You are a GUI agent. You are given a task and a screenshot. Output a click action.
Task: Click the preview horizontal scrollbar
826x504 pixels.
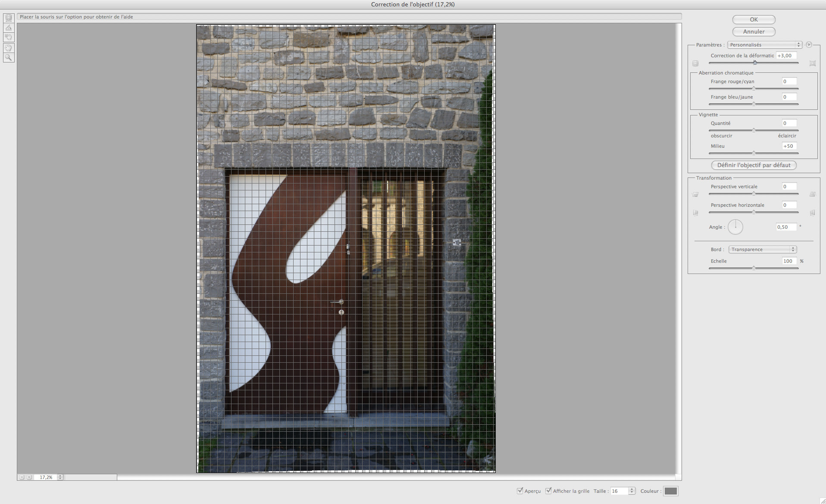pos(395,477)
